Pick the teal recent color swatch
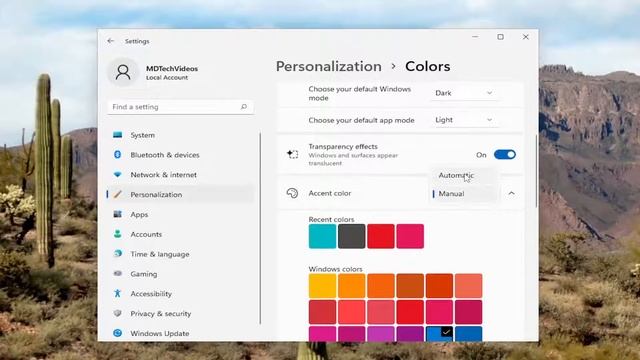 coord(322,236)
